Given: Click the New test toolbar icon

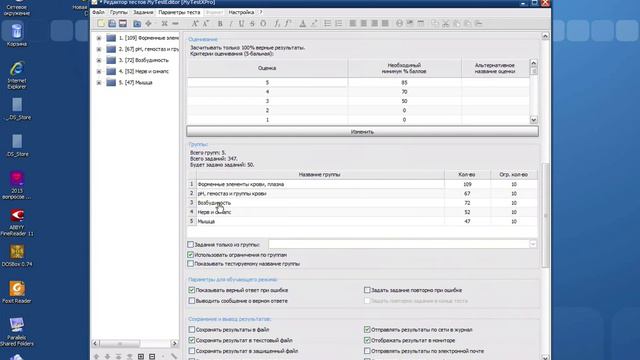Looking at the screenshot, I should pos(101,24).
